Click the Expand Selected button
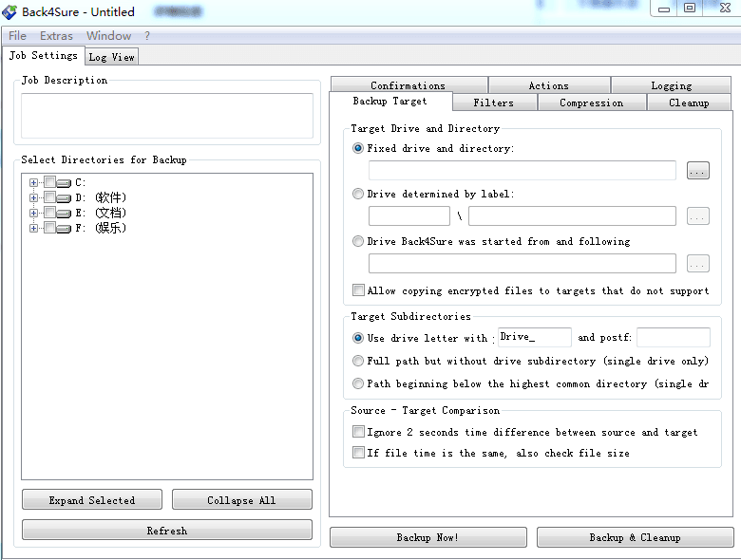This screenshot has width=741, height=560. tap(92, 499)
